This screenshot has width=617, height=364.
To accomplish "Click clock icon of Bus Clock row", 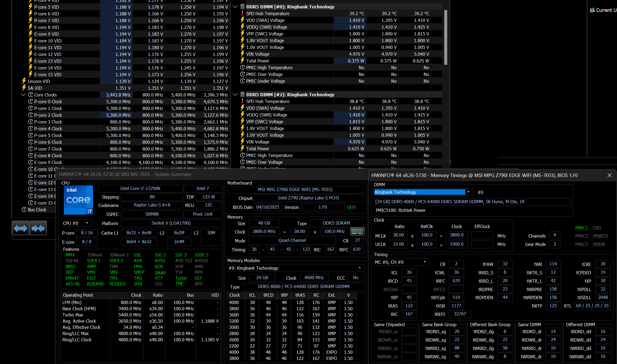I will [x=24, y=209].
